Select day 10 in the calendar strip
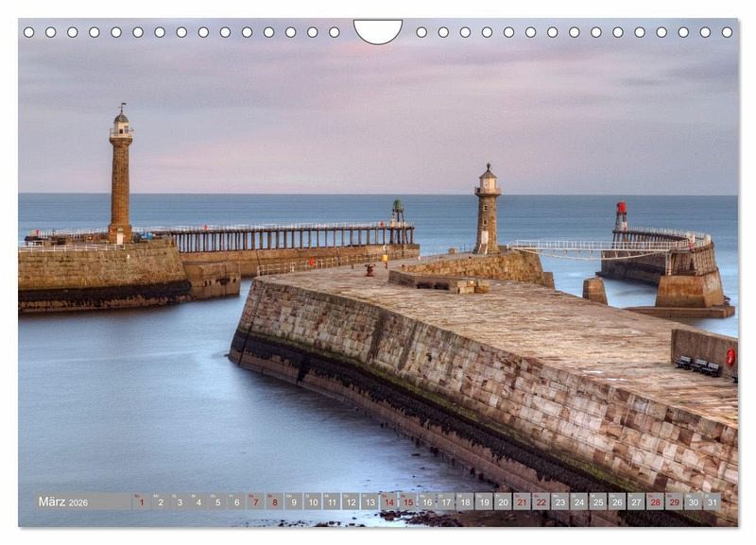 312,502
